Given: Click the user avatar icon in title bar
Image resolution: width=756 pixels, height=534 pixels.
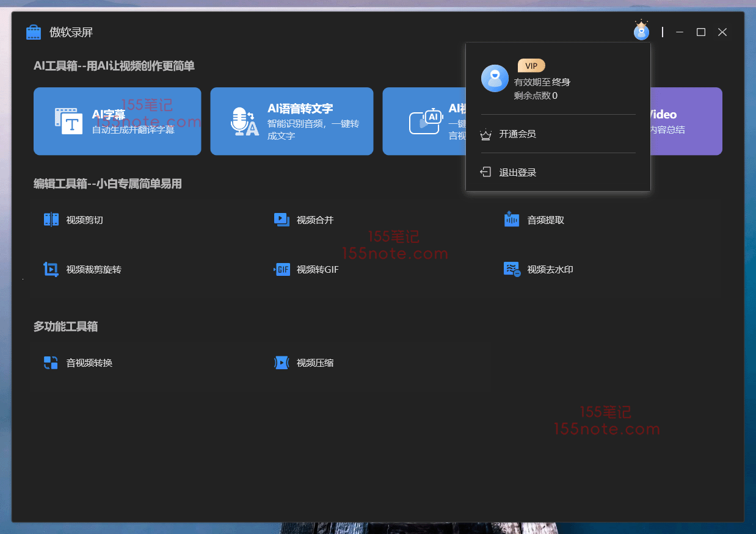Looking at the screenshot, I should 641,31.
